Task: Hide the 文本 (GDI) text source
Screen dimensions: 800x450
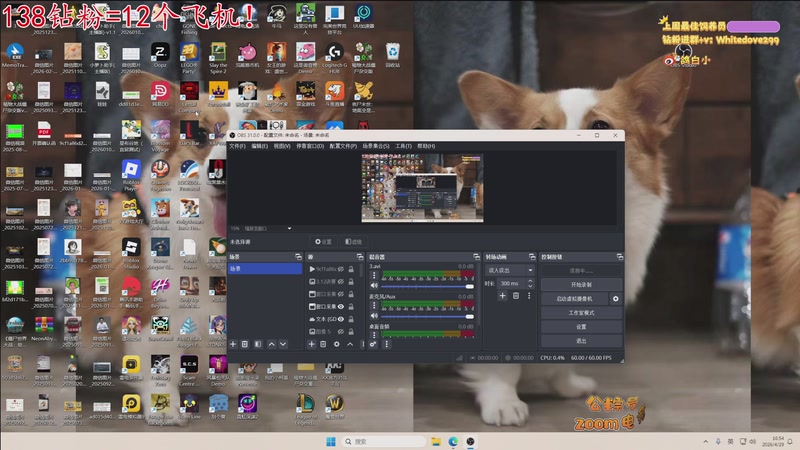Action: 341,319
